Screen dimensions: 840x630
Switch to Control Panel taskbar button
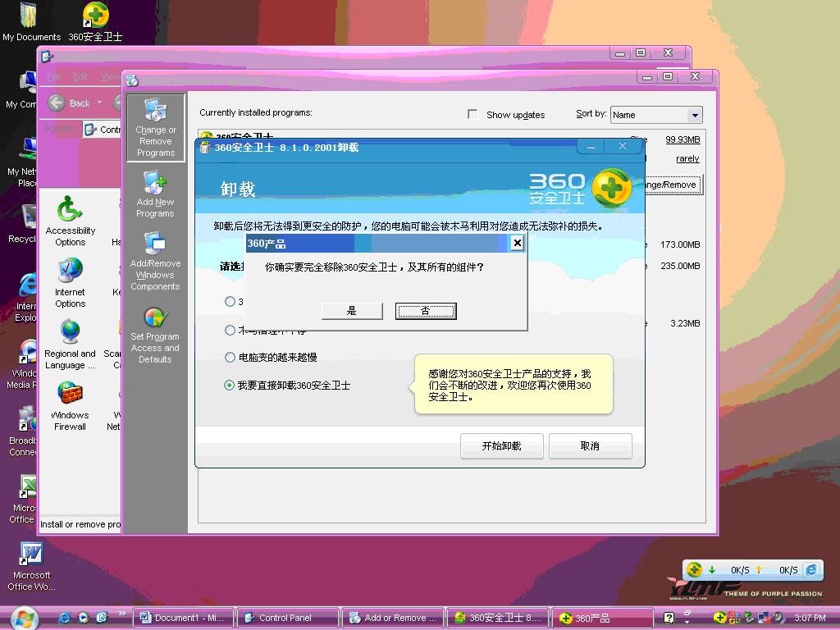click(x=288, y=618)
